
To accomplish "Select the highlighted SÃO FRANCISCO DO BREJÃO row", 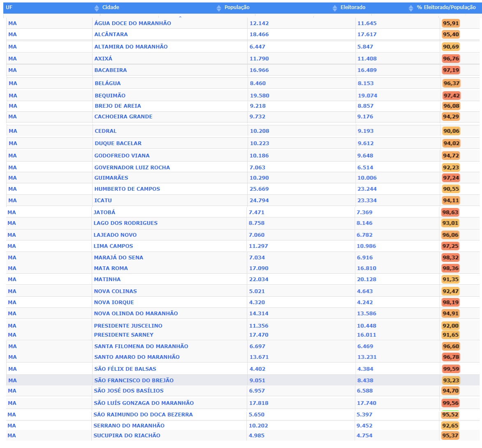I will tap(134, 381).
